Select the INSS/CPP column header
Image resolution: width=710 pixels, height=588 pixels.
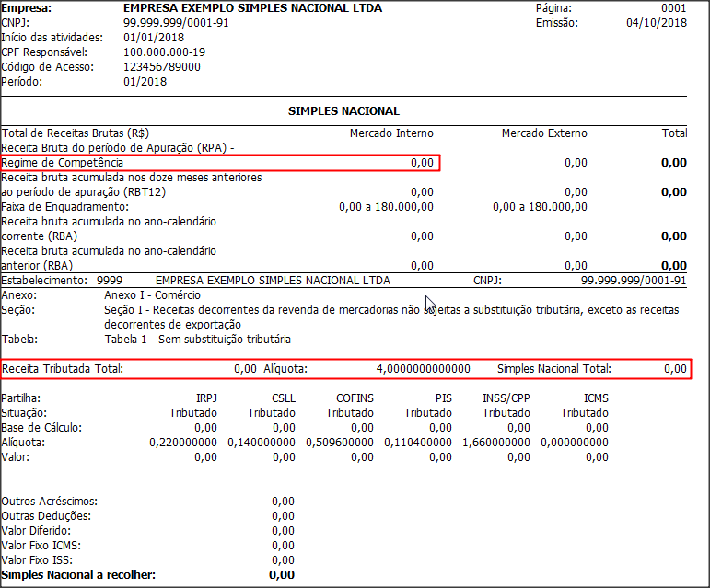click(x=506, y=398)
